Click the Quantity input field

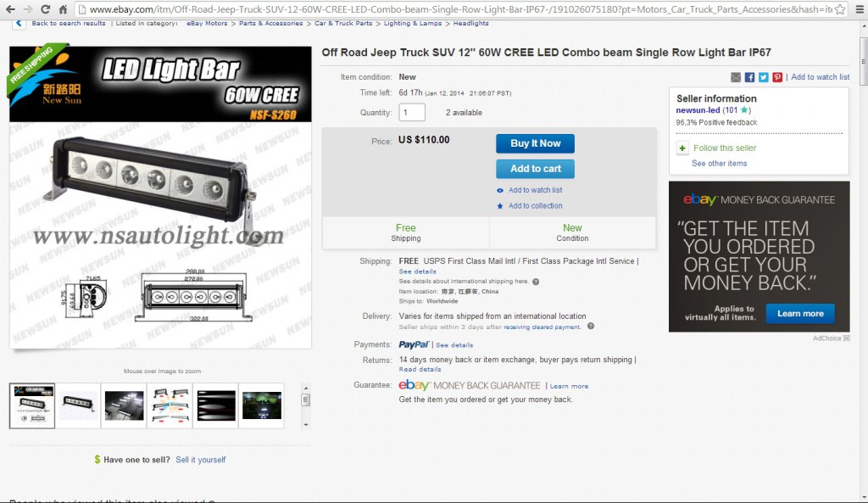point(412,113)
